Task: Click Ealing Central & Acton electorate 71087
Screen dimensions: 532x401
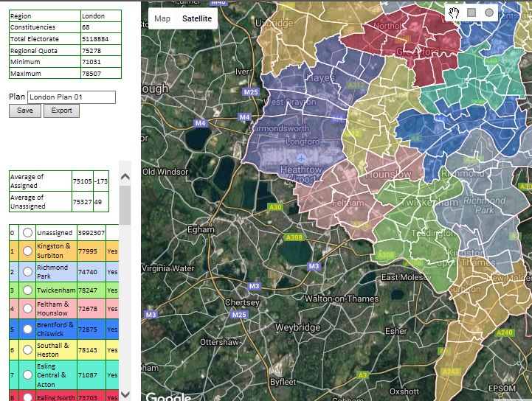Action: click(x=88, y=375)
